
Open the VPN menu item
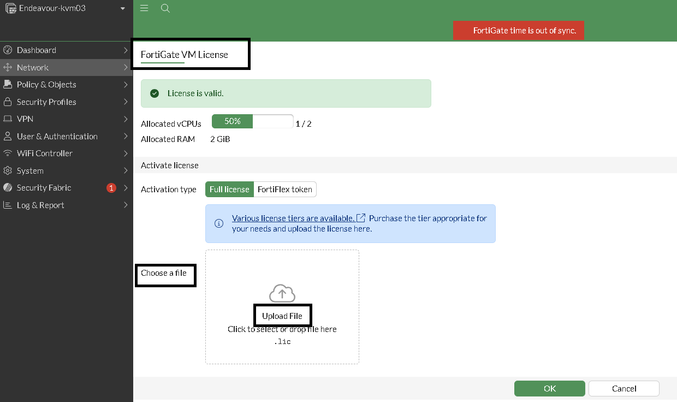click(66, 119)
